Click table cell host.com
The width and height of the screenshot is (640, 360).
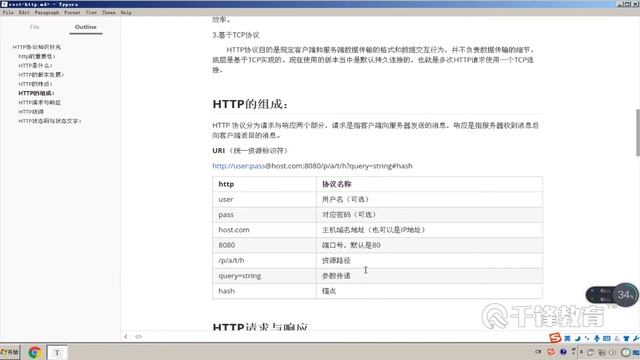(264, 230)
